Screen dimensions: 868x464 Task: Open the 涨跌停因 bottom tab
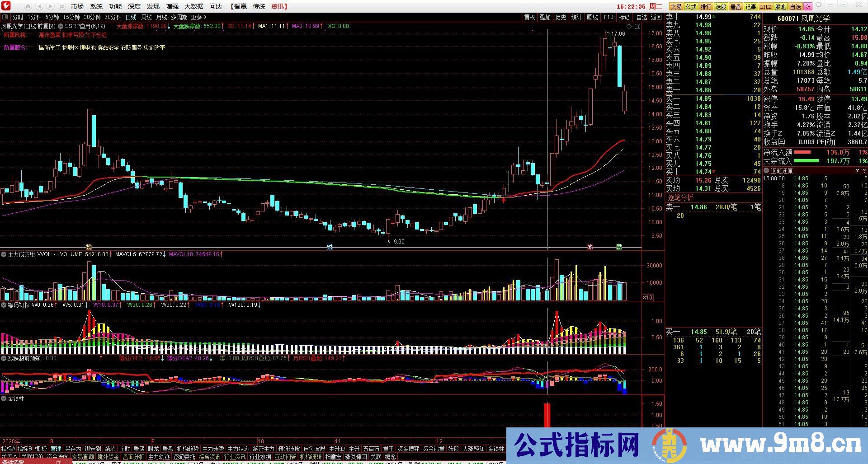tap(356, 457)
